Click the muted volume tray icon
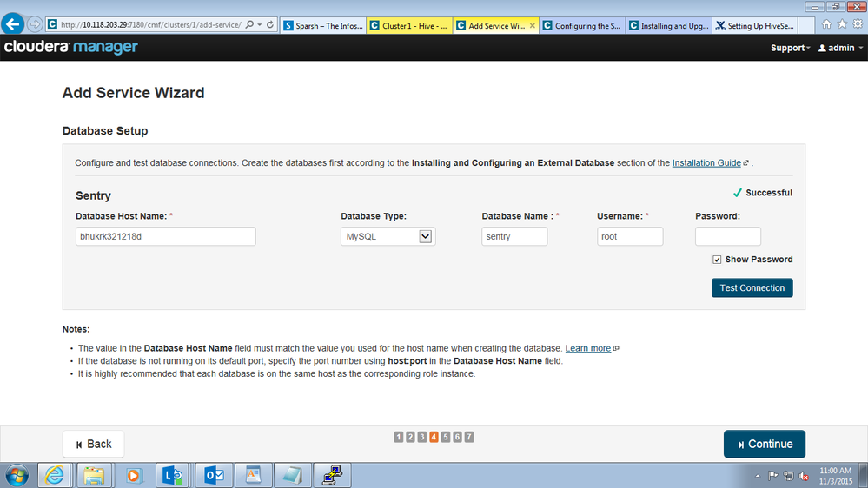Image resolution: width=868 pixels, height=488 pixels. coord(805,476)
